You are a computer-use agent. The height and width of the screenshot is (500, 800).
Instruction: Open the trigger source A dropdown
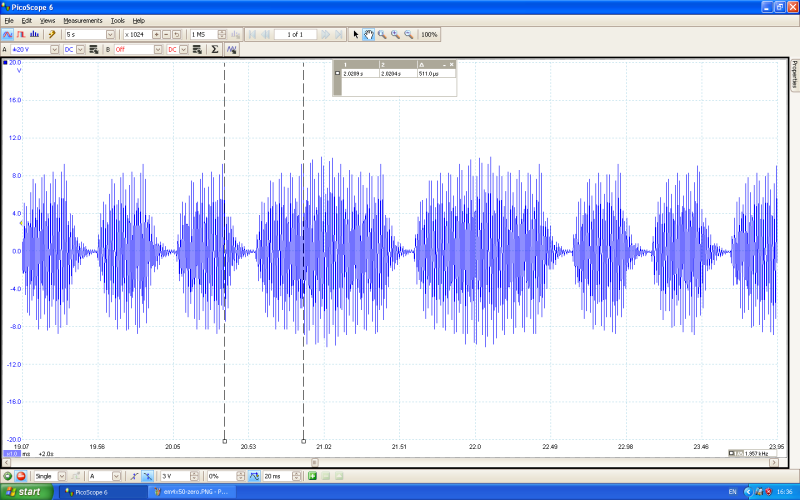pyautogui.click(x=116, y=476)
